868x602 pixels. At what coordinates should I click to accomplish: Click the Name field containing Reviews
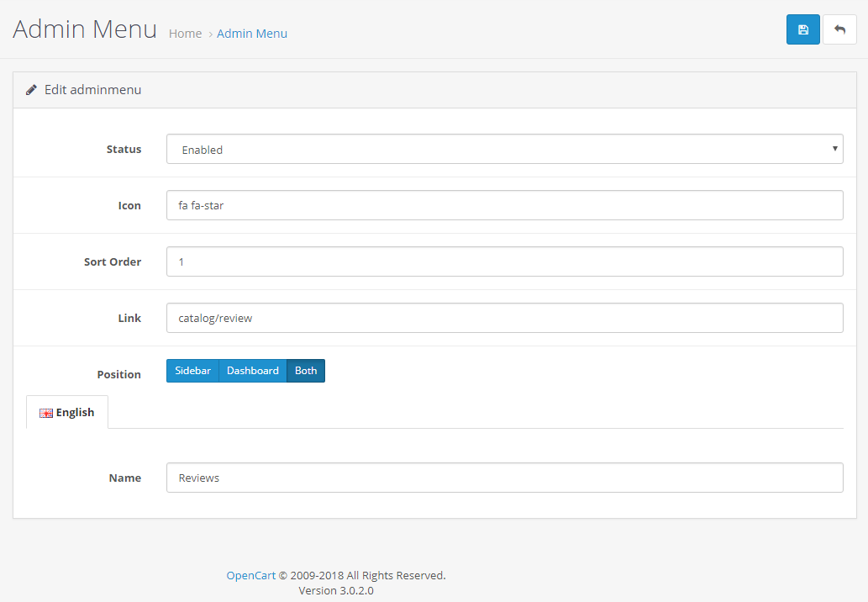[x=504, y=478]
